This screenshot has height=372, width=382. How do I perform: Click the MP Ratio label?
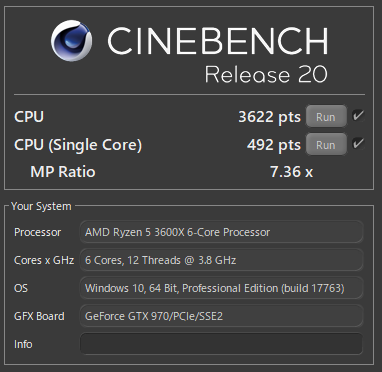click(63, 172)
